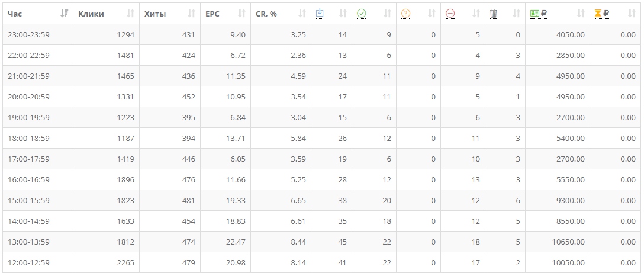Sort table by EPC column

click(241, 14)
